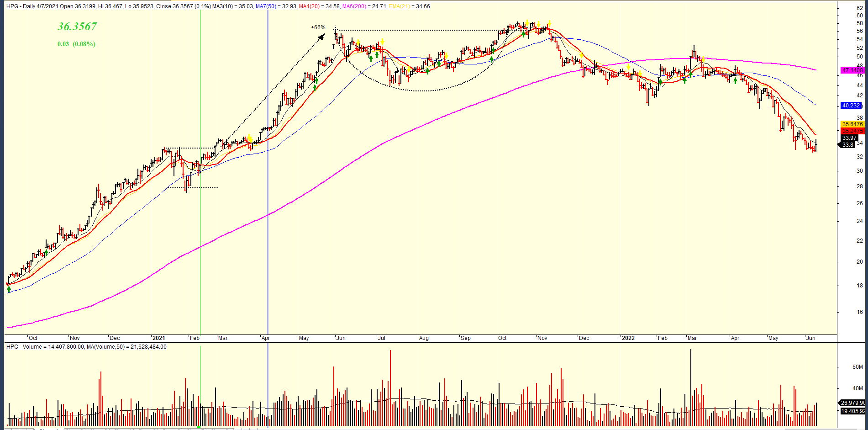Select the magenta 47.1408 price label
This screenshot has height=430, width=868.
pos(852,70)
